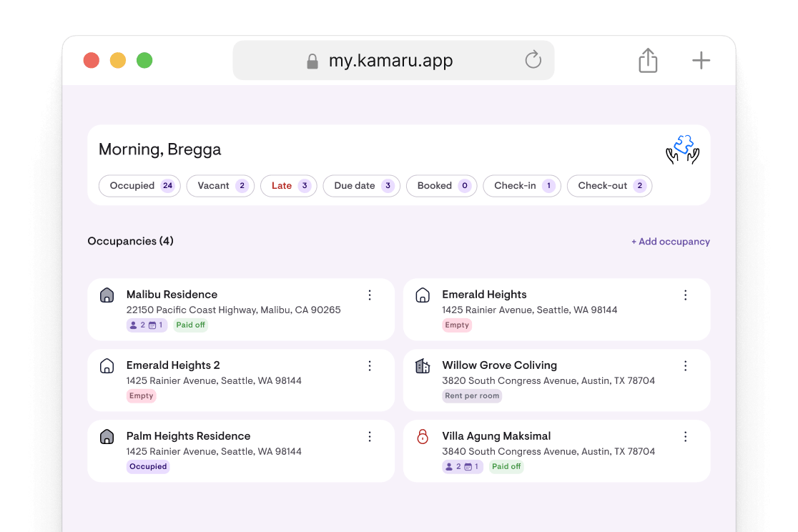Click Malibu Residence tenants count badge
Image resolution: width=798 pixels, height=532 pixels.
click(x=147, y=325)
